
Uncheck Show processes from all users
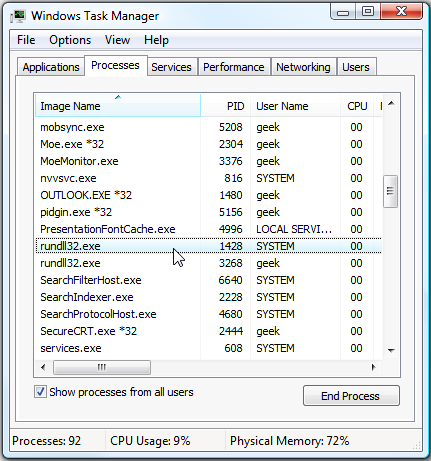[40, 392]
